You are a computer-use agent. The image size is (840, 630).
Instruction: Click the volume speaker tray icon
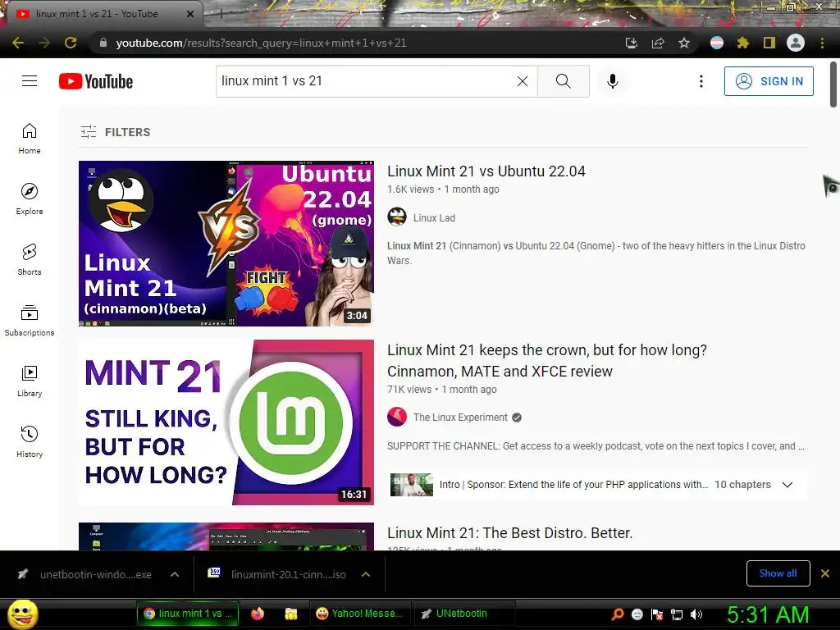[x=697, y=614]
